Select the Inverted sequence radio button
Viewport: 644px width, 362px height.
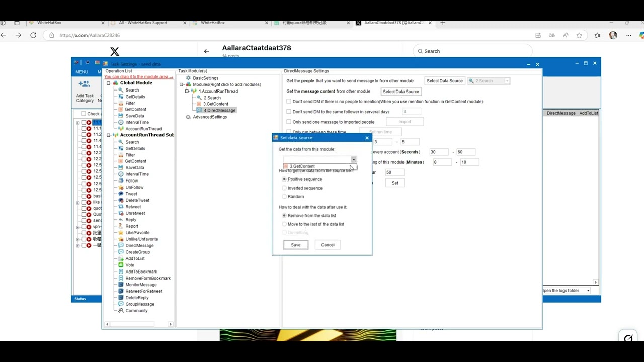tap(284, 188)
